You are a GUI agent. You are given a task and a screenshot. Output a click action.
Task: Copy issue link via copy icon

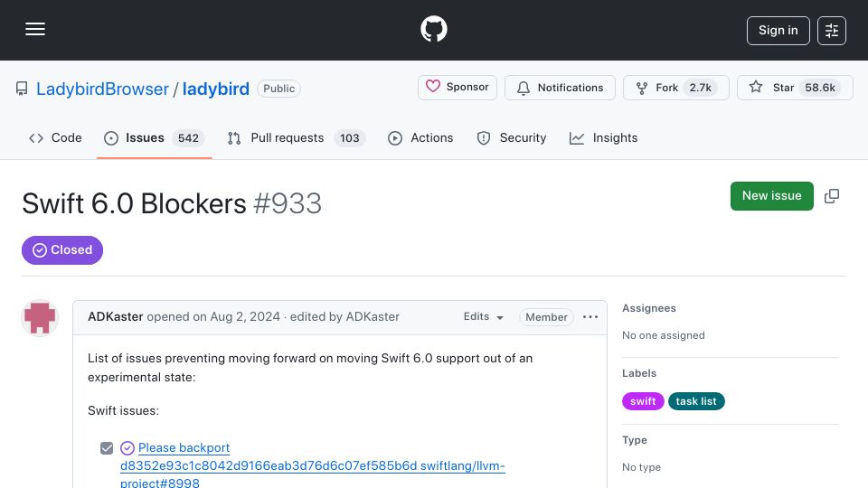pyautogui.click(x=832, y=196)
